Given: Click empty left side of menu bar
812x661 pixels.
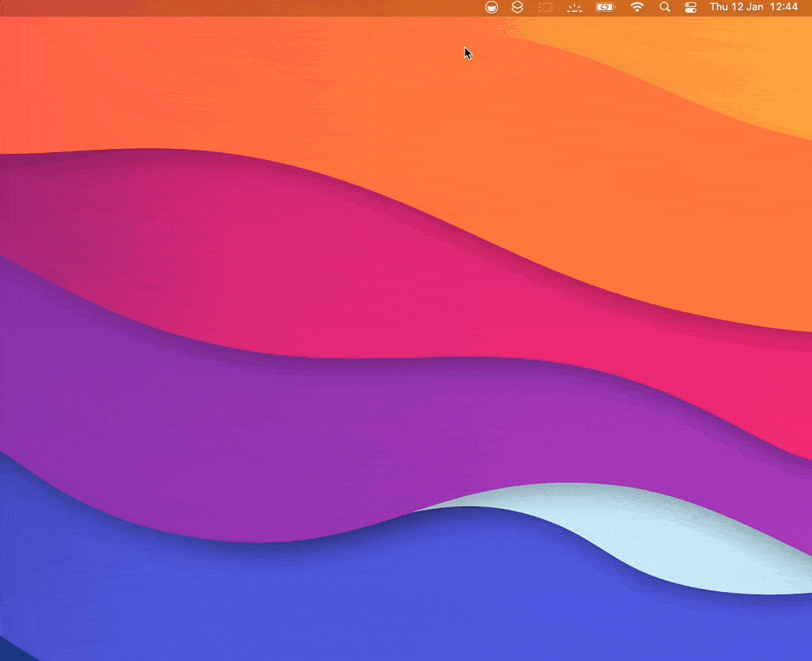Looking at the screenshot, I should point(159,7).
